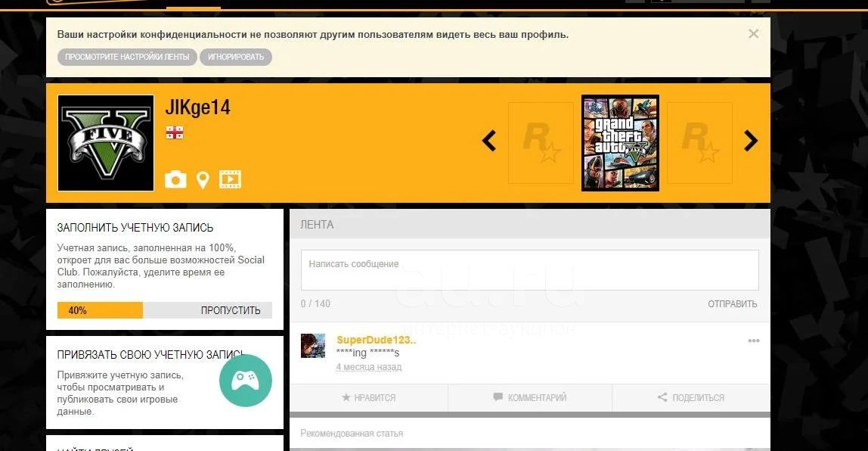
Task: Click the Рекомендованная статья label
Action: pos(352,434)
